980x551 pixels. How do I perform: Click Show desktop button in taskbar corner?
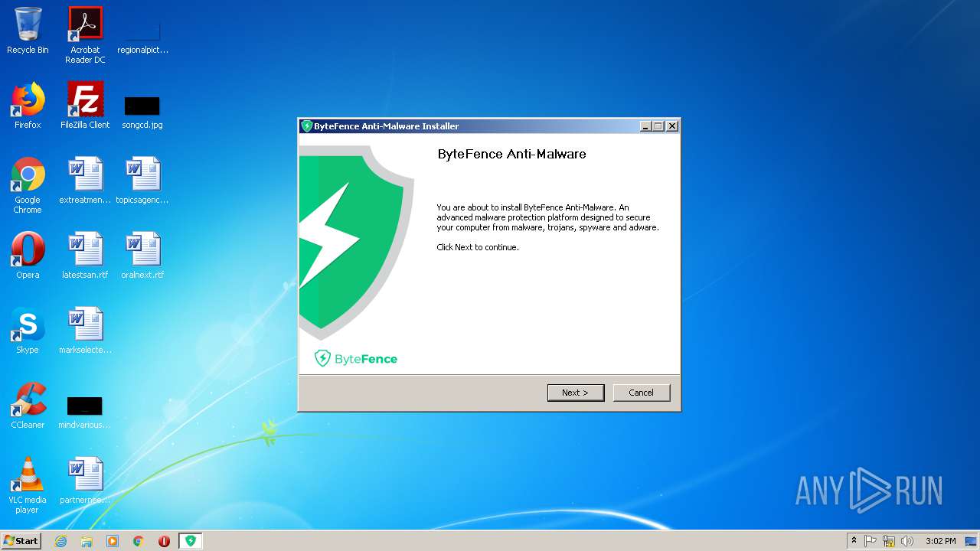click(x=972, y=541)
